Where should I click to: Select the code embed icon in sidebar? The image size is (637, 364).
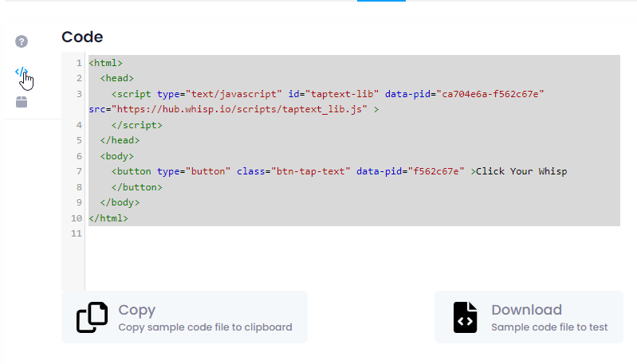[x=21, y=72]
